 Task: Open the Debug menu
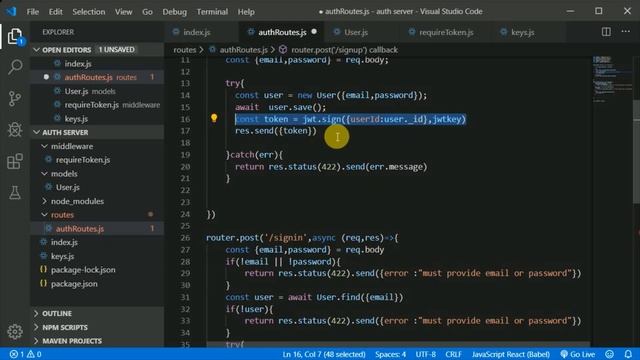(x=174, y=11)
